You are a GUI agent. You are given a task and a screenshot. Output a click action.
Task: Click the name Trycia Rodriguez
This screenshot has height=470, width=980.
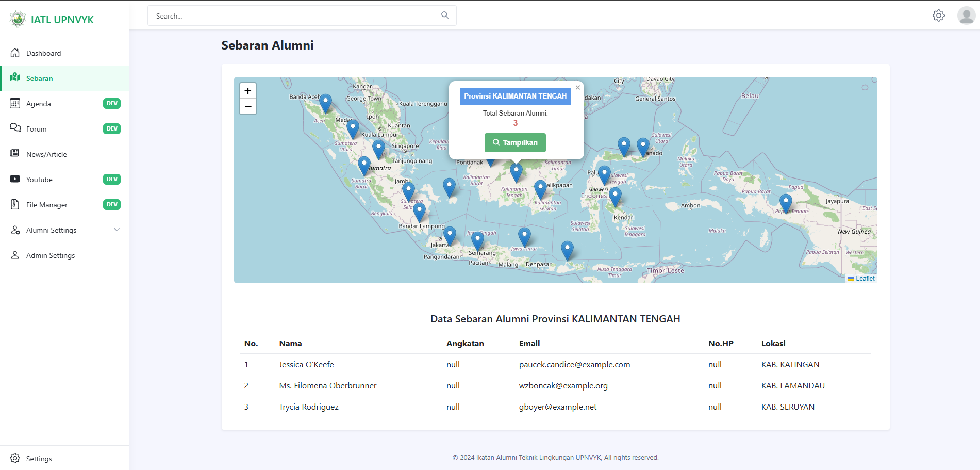[x=309, y=407]
